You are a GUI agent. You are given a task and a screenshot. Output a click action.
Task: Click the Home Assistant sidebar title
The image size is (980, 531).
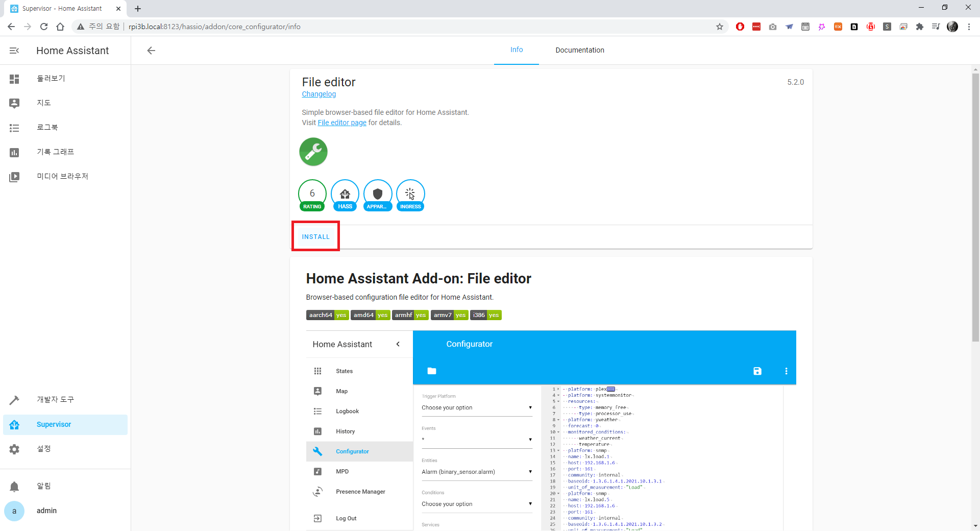coord(72,51)
